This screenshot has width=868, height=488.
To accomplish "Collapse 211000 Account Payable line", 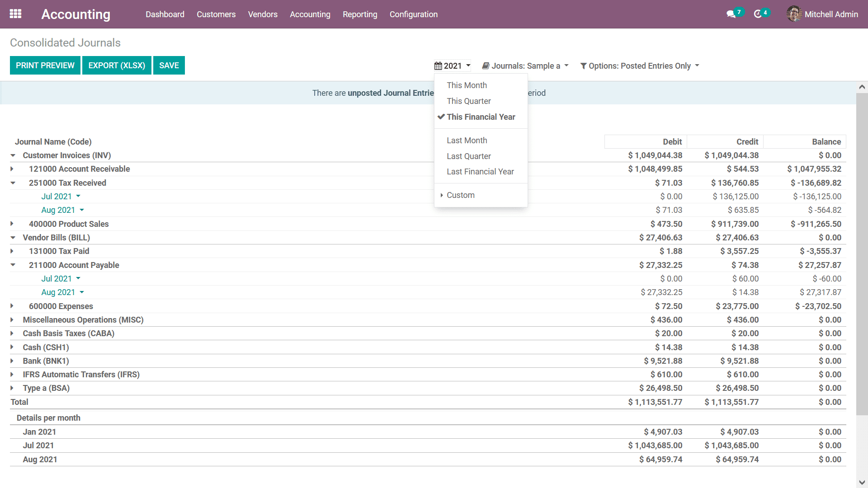I will point(13,265).
